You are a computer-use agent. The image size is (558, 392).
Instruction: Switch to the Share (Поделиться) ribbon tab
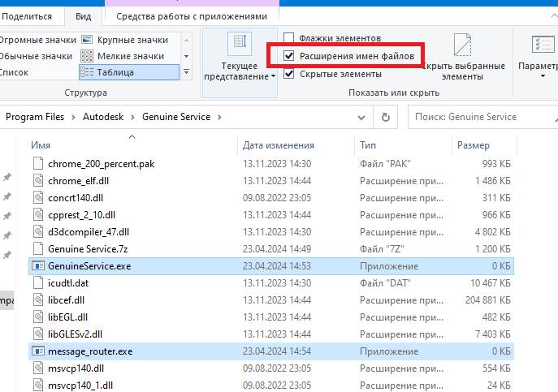26,15
